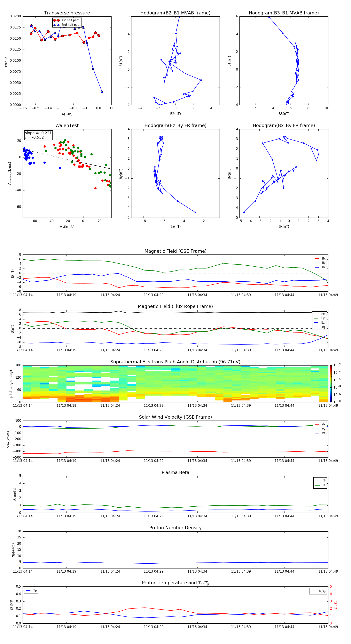Click 'Hodogram(Bz_By FR frame)' title
Screen dimensions: 351x644
175,125
